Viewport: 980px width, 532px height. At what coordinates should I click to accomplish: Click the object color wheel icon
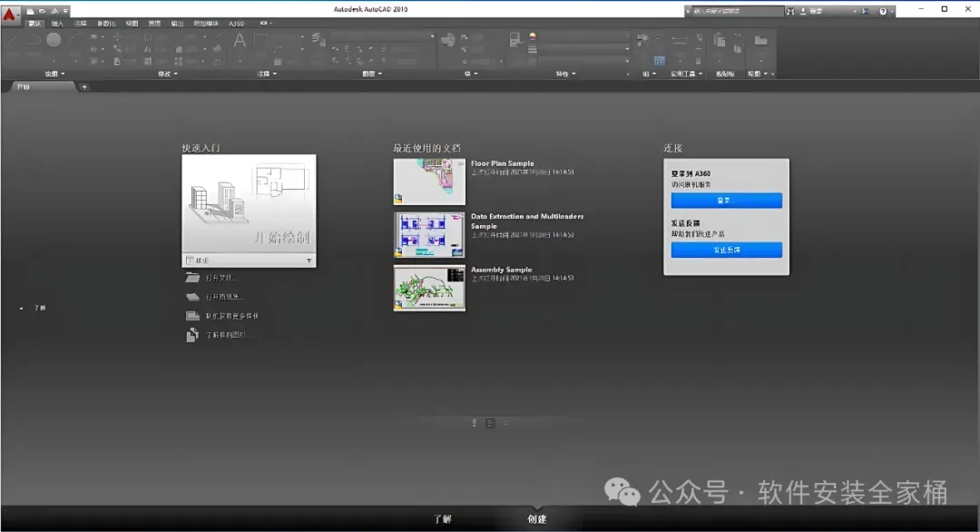tap(533, 36)
